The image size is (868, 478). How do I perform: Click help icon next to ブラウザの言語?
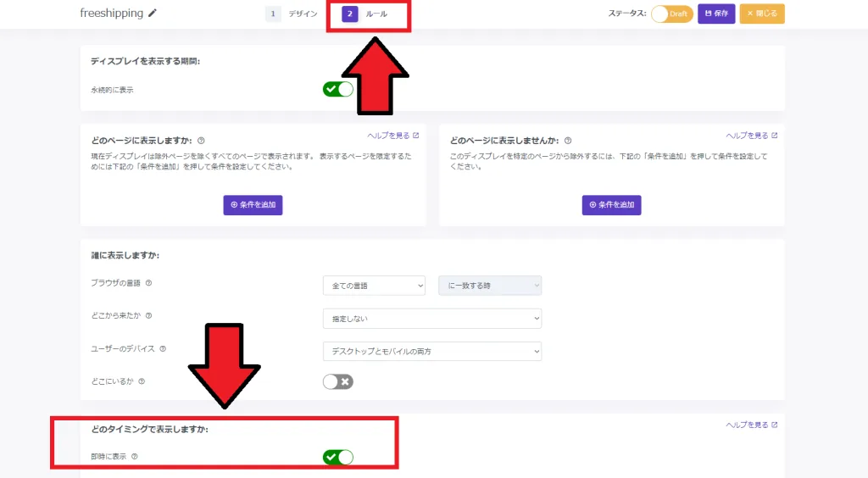[148, 283]
